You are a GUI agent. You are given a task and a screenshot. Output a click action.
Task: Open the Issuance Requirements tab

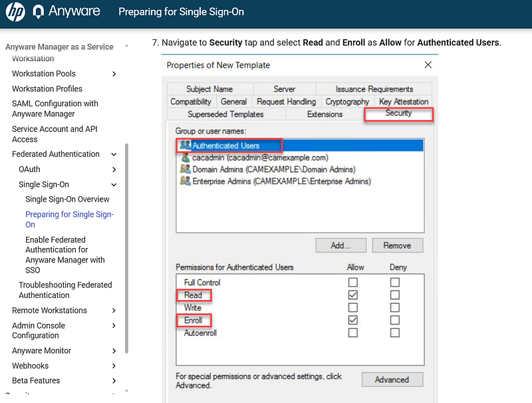click(x=374, y=89)
